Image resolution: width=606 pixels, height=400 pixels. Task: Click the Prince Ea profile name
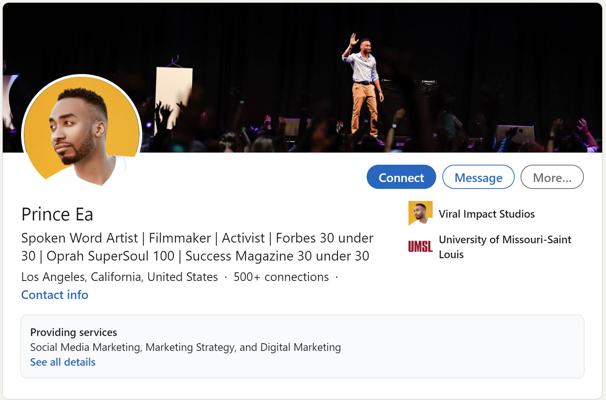(57, 214)
